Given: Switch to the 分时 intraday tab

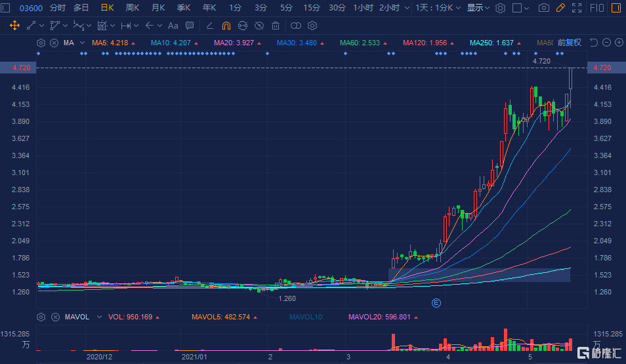Looking at the screenshot, I should coord(58,8).
